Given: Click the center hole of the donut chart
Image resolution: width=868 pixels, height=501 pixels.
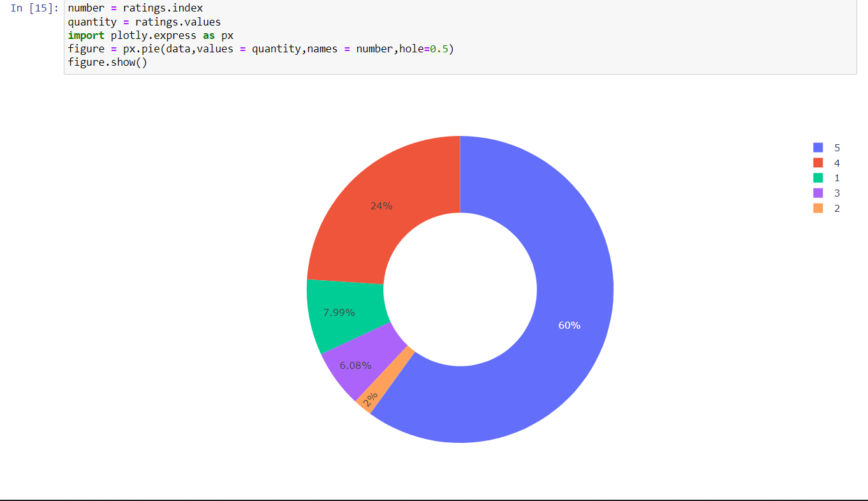Looking at the screenshot, I should point(459,289).
